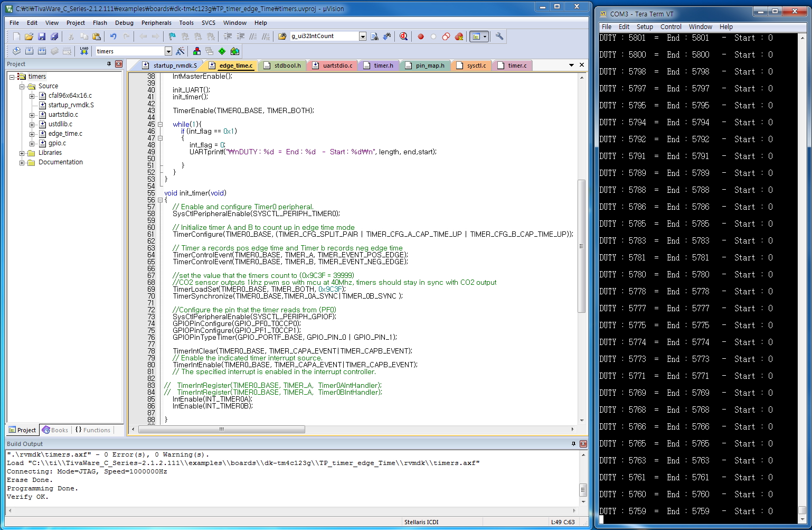Click the Incremental Find icon
Viewport: 812px width, 530px height.
pyautogui.click(x=387, y=36)
